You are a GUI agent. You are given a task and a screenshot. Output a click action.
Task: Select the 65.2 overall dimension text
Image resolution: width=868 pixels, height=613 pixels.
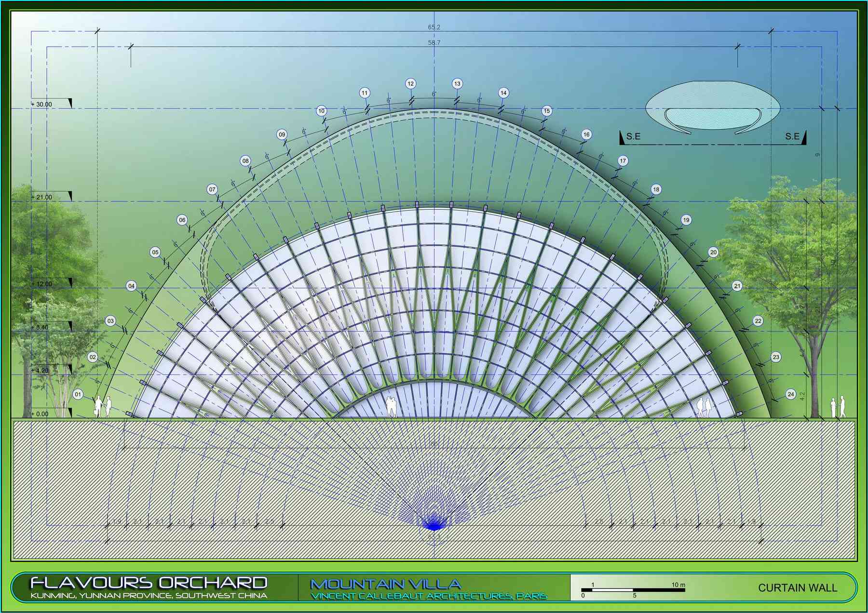434,27
